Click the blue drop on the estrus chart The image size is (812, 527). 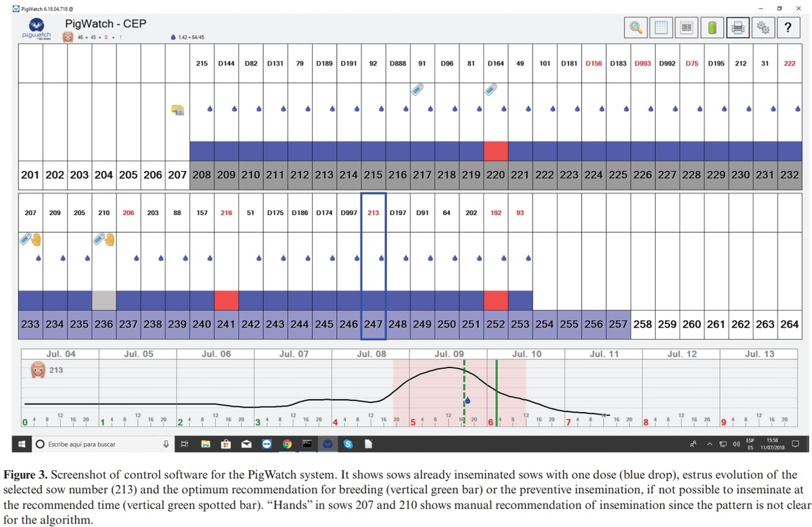(x=467, y=400)
